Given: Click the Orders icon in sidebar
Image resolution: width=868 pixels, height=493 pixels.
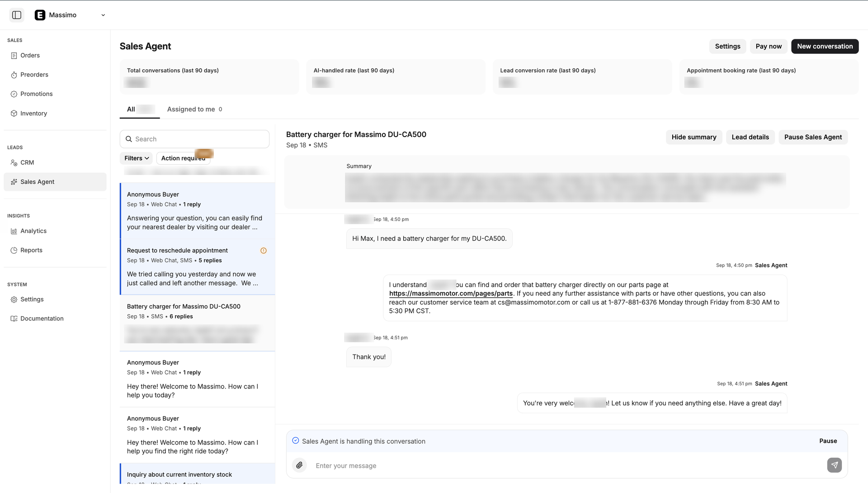Looking at the screenshot, I should (14, 56).
